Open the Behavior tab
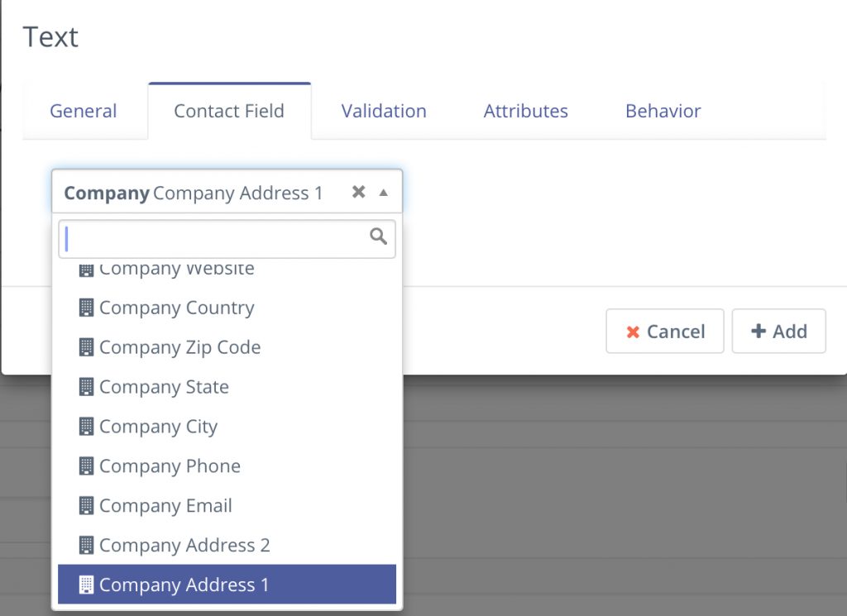Screen dimensions: 847x616 point(663,111)
